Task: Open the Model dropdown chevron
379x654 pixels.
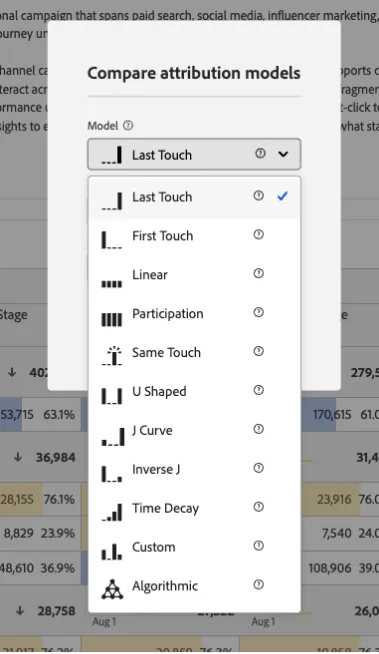Action: tap(283, 154)
